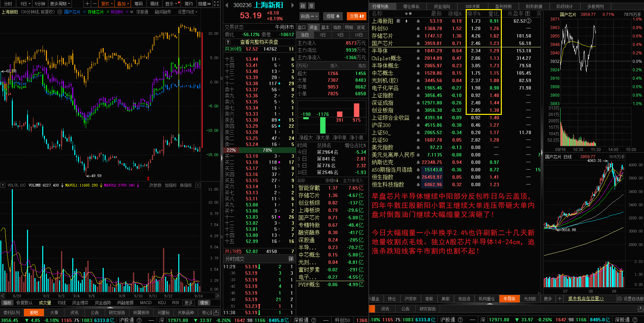Screen dimensions: 644x323
Task: Click 详 details icon in 分时成交 header
Action: [x=291, y=259]
